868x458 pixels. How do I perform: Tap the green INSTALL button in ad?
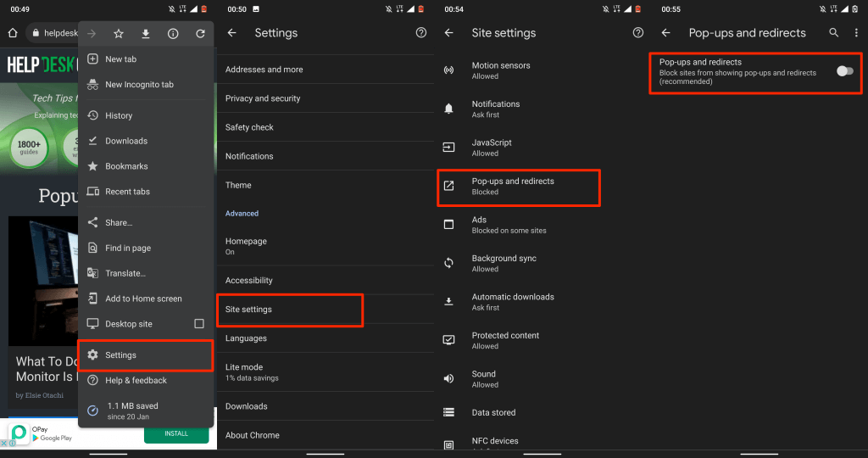click(175, 433)
